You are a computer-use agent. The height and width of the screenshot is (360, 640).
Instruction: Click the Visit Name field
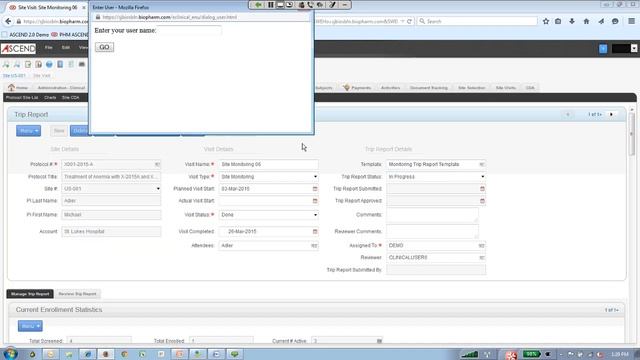pos(268,164)
